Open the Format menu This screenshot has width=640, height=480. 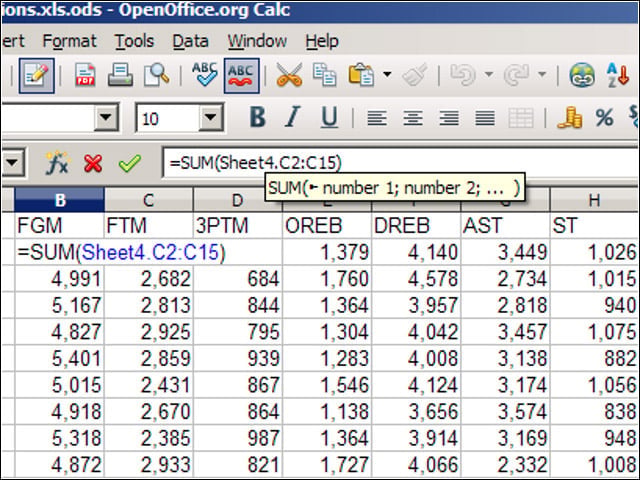point(69,41)
